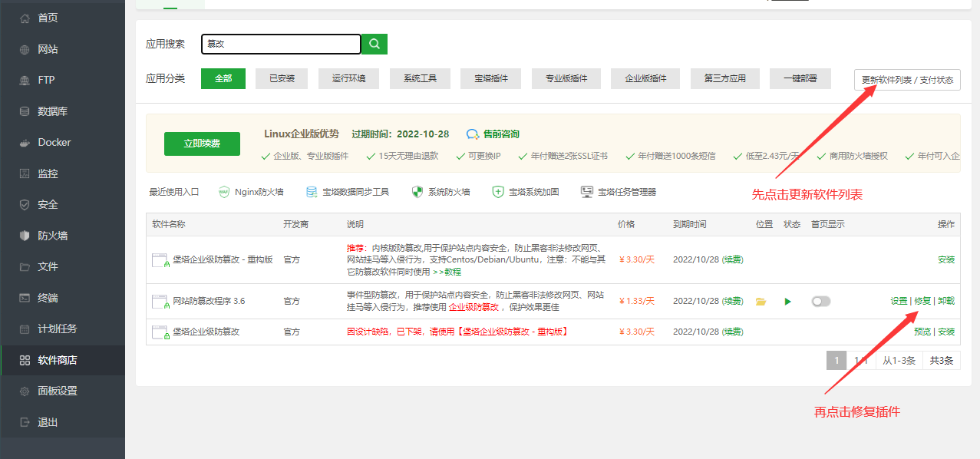The width and height of the screenshot is (980, 459).
Task: Open the 数据库 sidebar item
Action: pos(62,111)
